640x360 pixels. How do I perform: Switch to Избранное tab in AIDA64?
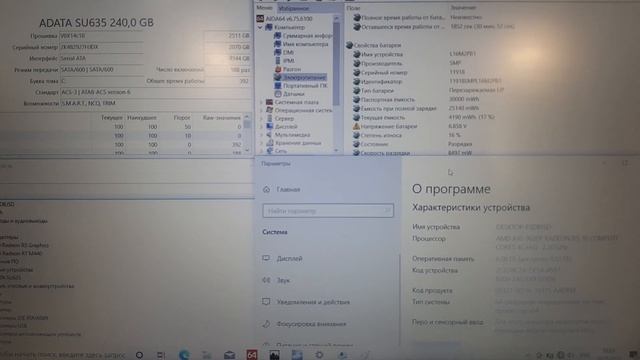tap(293, 8)
